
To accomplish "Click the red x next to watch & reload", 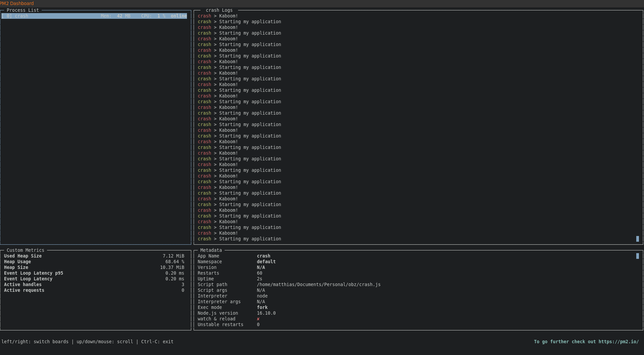I will [258, 319].
